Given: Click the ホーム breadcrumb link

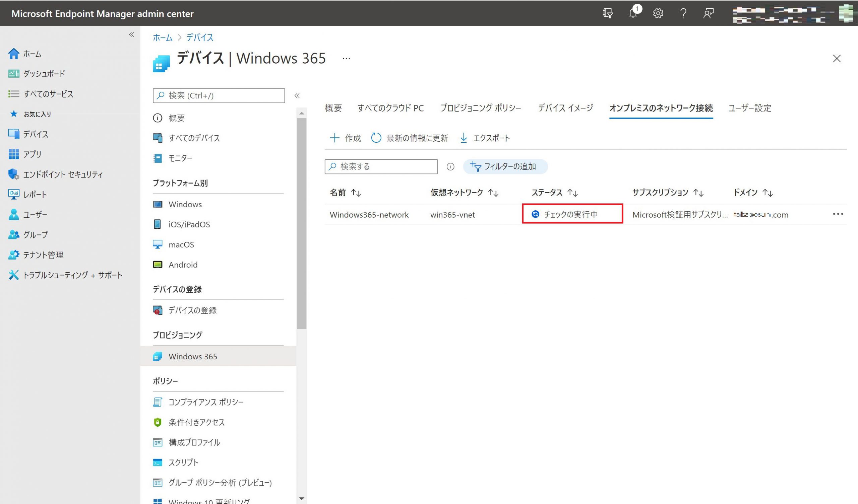Looking at the screenshot, I should coord(163,38).
